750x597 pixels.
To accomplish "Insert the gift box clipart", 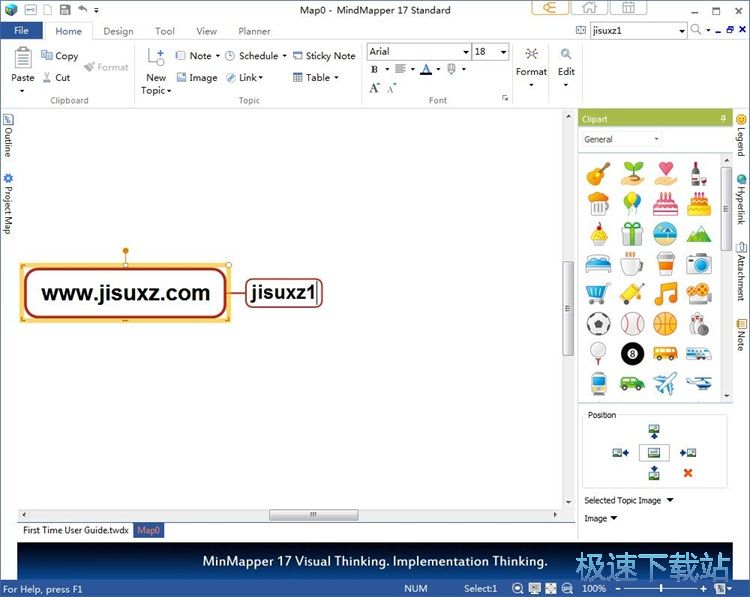I will click(632, 234).
